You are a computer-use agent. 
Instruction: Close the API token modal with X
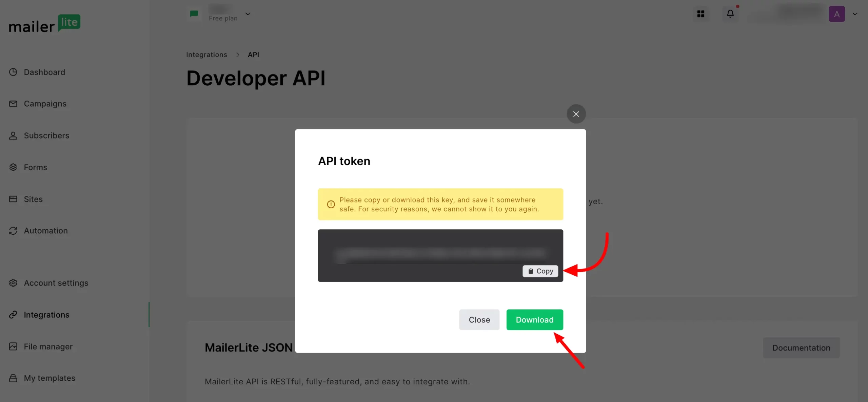(576, 114)
